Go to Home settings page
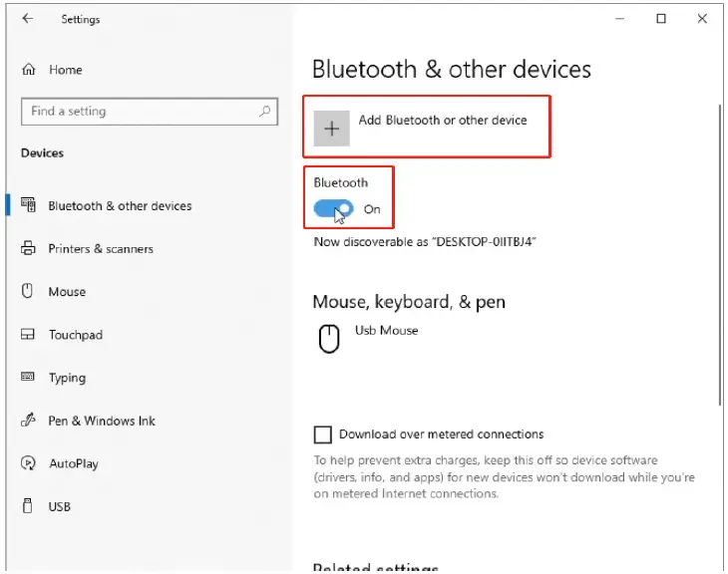Viewport: 728px width, 574px height. click(x=65, y=70)
